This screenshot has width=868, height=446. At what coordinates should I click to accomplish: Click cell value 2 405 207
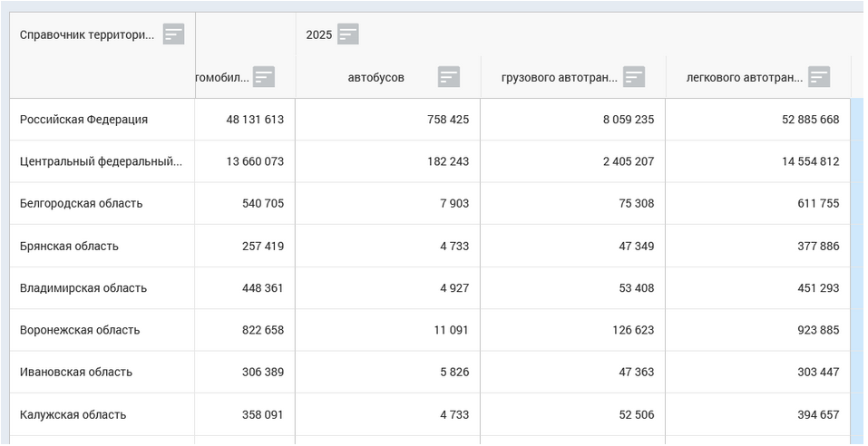point(629,161)
